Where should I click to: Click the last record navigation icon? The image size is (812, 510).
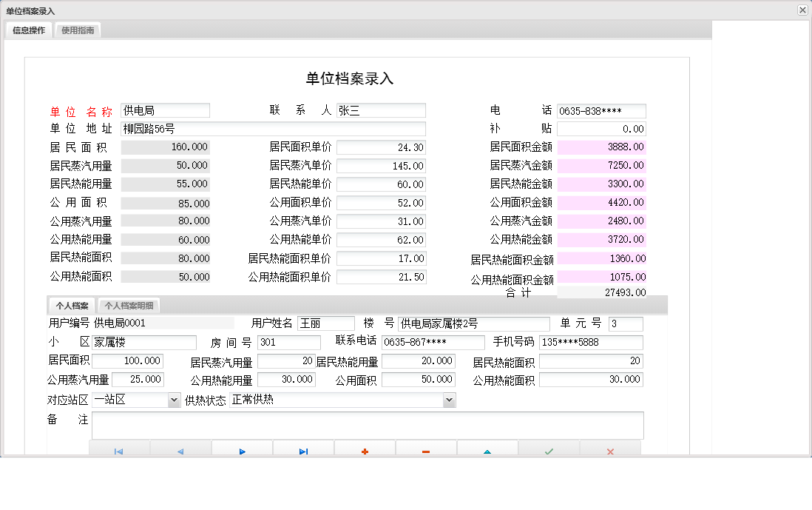tap(303, 449)
